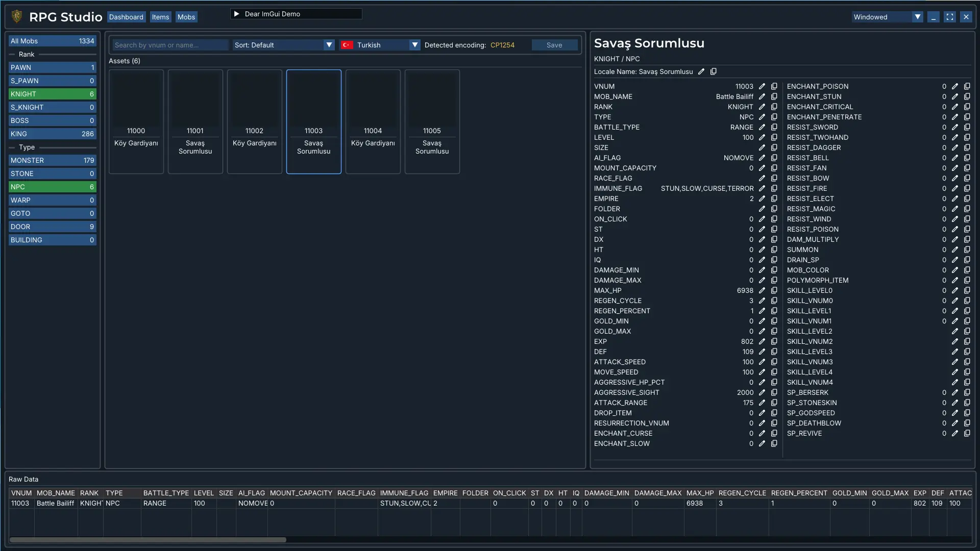Edit the RANK field
The height and width of the screenshot is (551, 980).
pos(762,107)
